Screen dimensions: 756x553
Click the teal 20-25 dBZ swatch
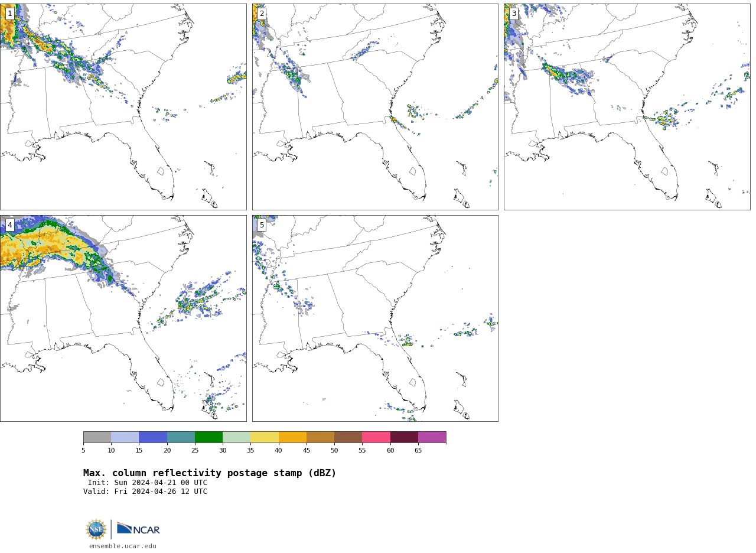coord(181,437)
